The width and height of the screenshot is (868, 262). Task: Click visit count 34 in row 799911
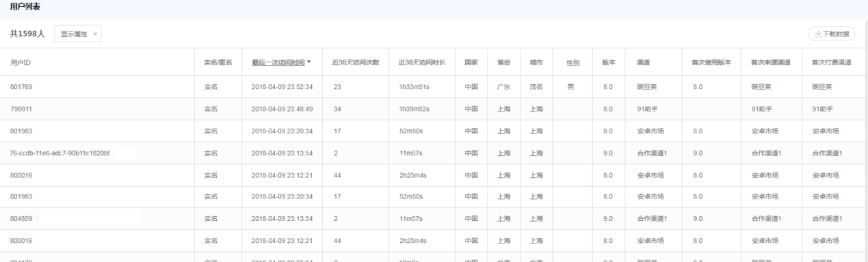(x=337, y=109)
